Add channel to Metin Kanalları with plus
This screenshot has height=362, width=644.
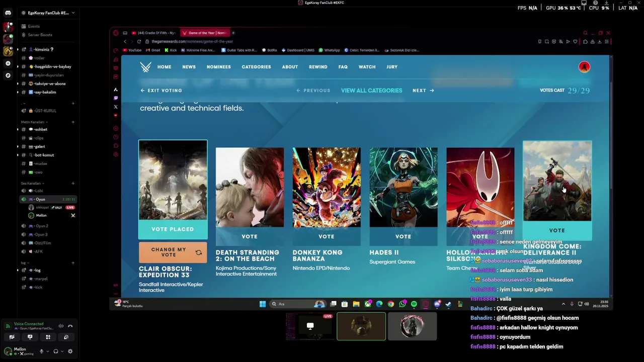pos(73,122)
